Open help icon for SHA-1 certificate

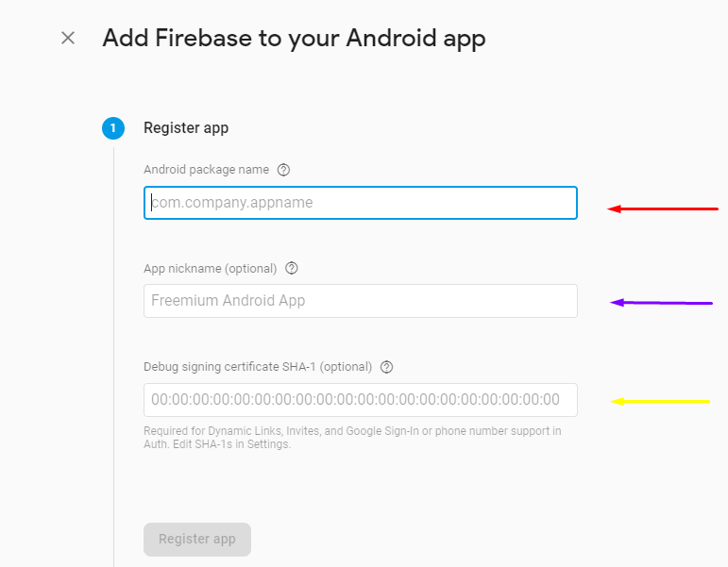point(387,367)
